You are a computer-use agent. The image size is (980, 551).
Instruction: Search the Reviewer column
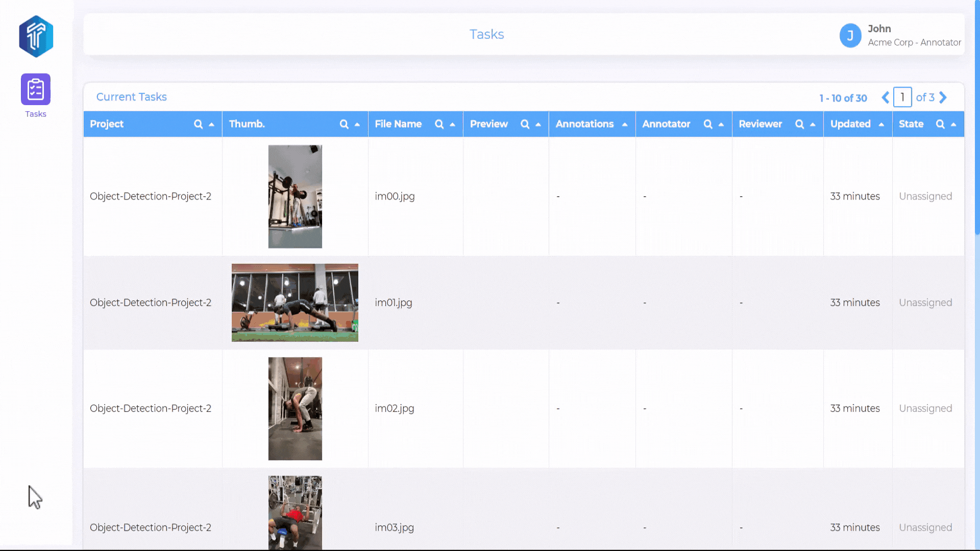tap(799, 124)
